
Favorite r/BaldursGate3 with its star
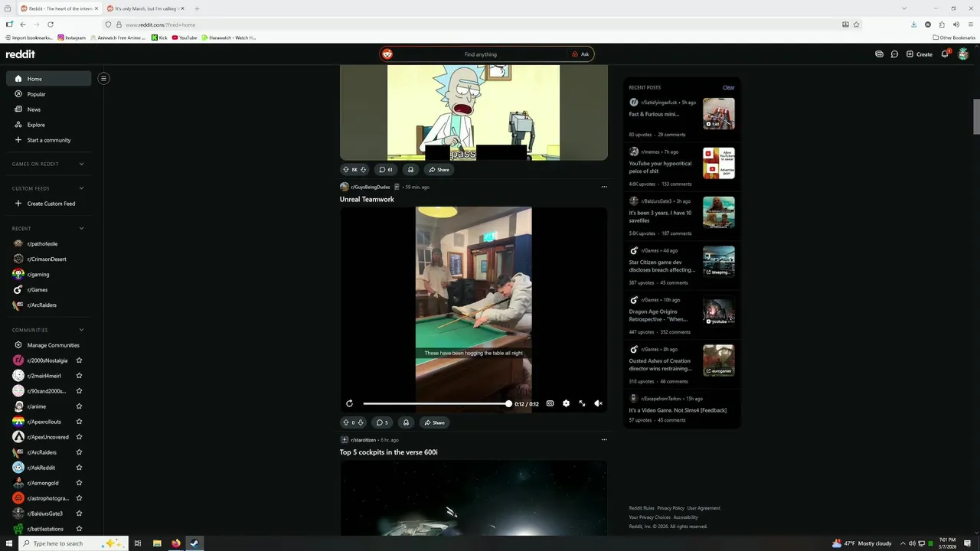pos(79,514)
